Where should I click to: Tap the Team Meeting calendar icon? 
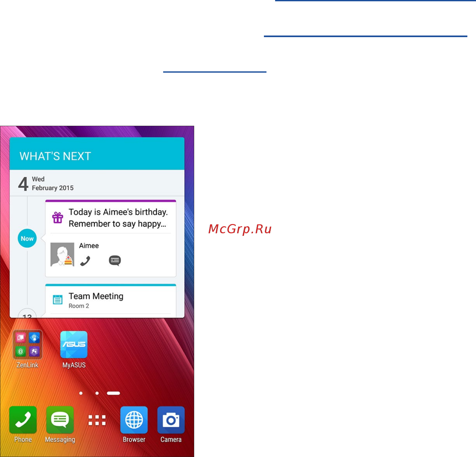[x=58, y=300]
